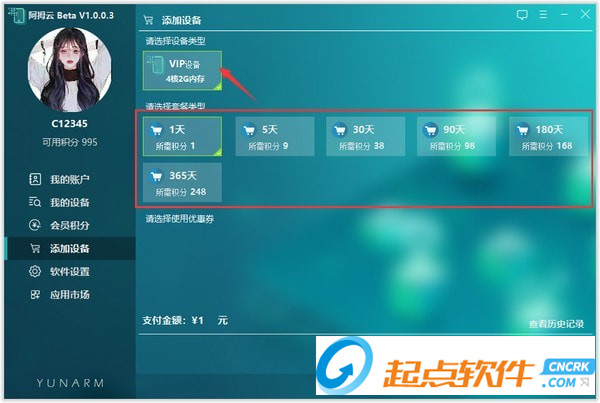
Task: Click the 应用市场 app market icon
Action: [x=35, y=294]
